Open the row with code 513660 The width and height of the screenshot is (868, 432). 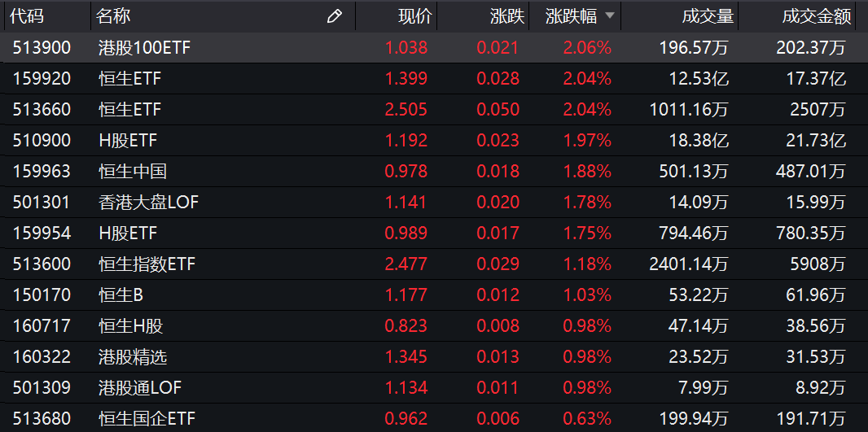42,110
